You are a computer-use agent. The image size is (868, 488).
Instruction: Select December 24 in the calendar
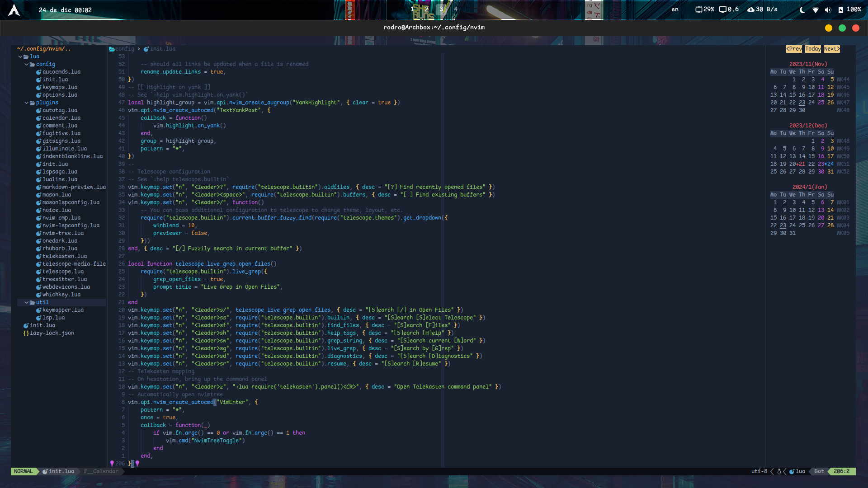[x=830, y=164]
